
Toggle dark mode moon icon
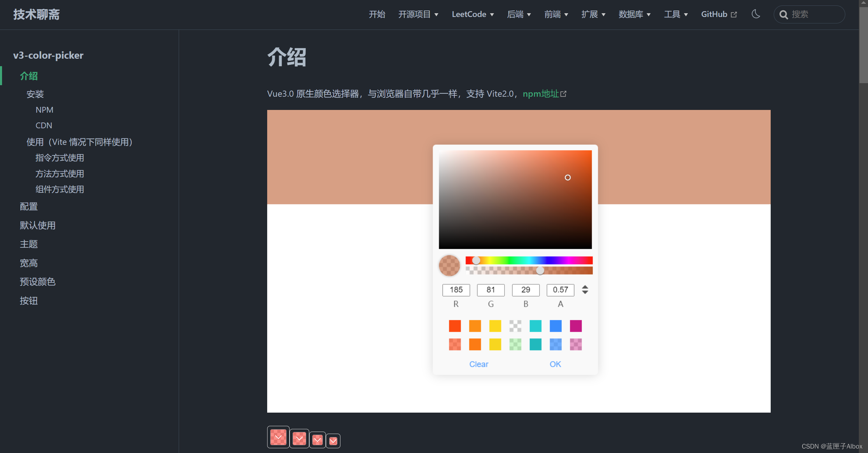756,14
